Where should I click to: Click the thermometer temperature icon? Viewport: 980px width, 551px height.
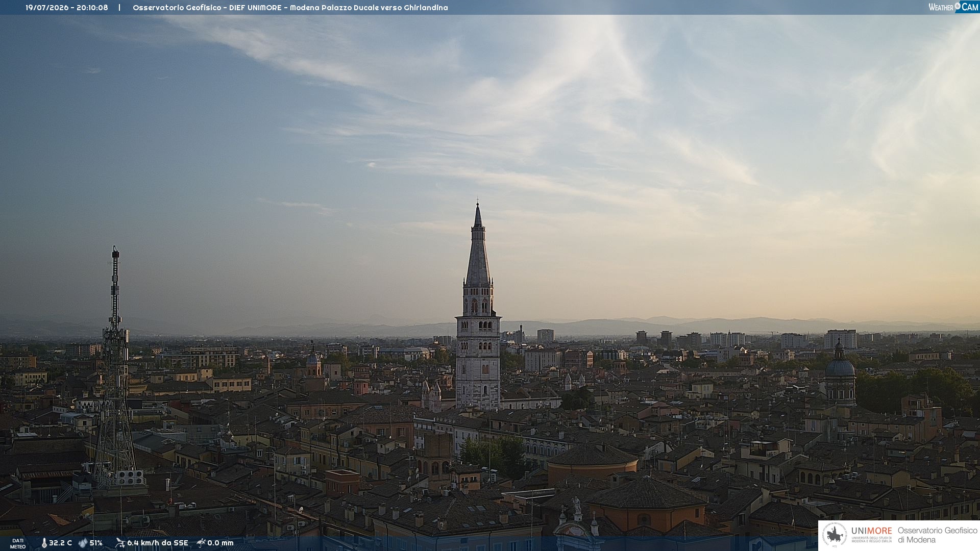44,543
